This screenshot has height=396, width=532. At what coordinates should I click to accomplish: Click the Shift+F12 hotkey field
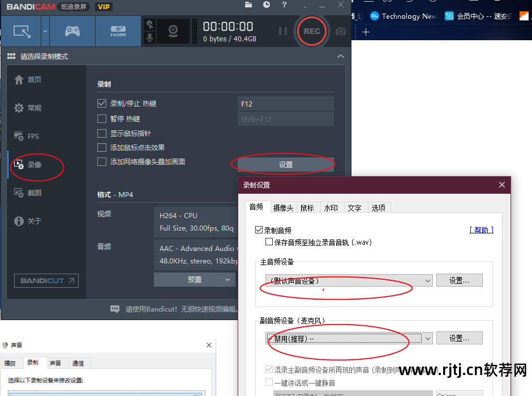[x=286, y=119]
